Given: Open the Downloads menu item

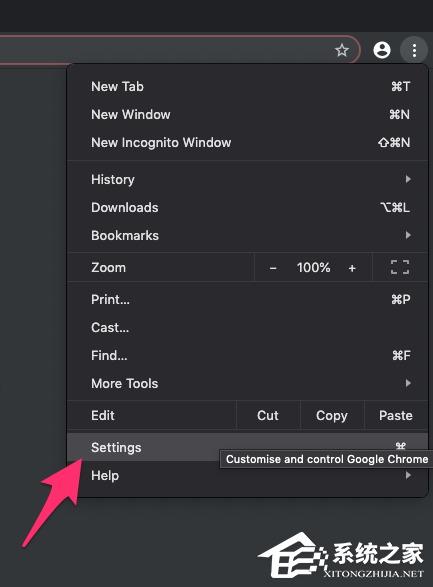Looking at the screenshot, I should click(247, 207).
